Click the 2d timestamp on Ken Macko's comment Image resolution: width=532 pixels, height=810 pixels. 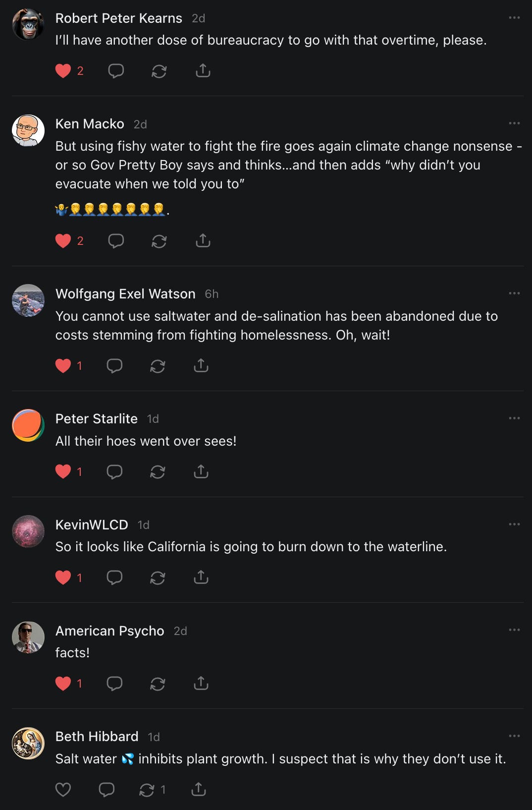tap(140, 124)
